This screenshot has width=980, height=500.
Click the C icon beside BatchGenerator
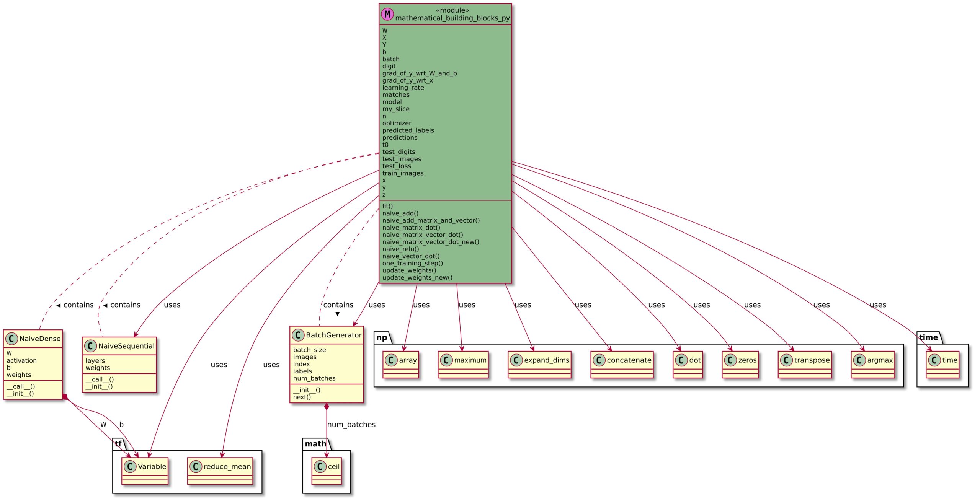[298, 335]
